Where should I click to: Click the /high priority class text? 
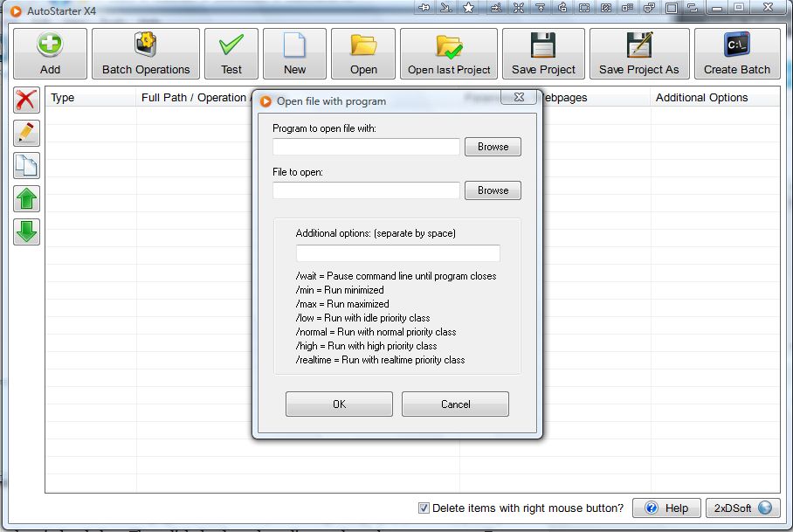pos(367,346)
